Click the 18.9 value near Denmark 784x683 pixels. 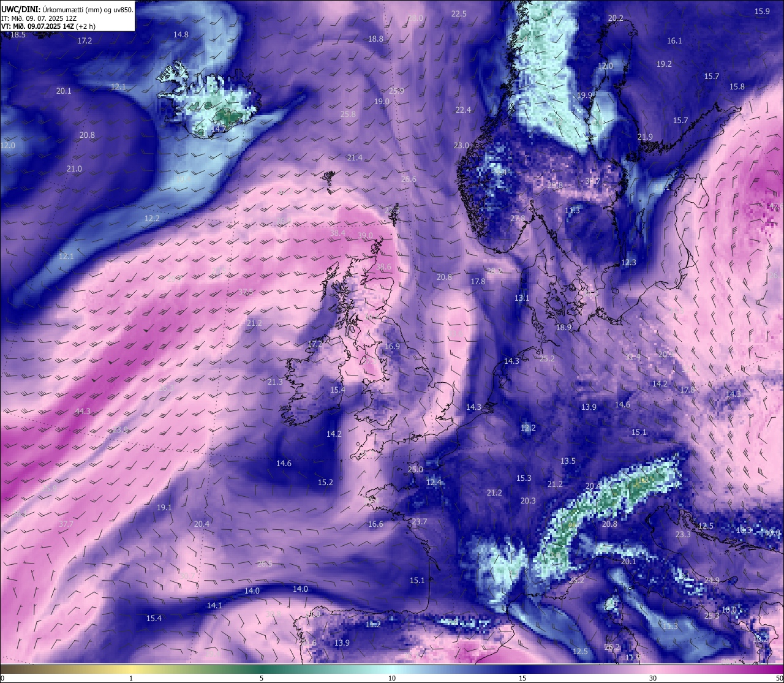click(563, 328)
